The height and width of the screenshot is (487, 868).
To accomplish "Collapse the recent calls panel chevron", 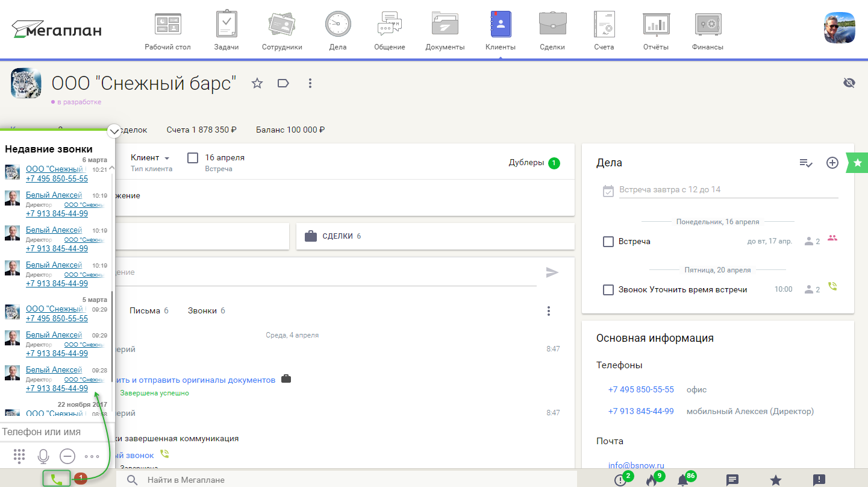I will click(x=114, y=131).
